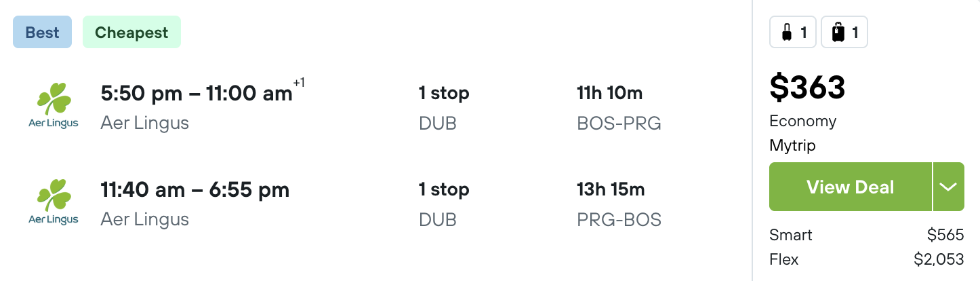Select the Best badge label
This screenshot has width=980, height=281.
coord(42,33)
